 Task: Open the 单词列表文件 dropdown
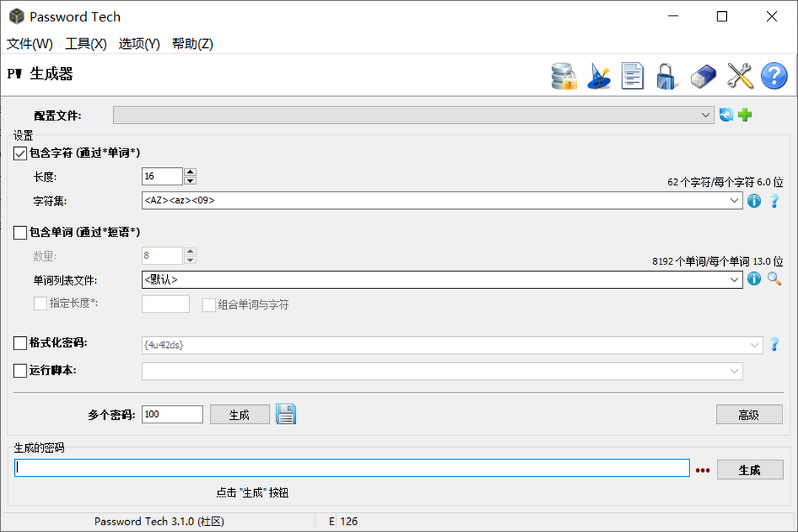coord(733,279)
